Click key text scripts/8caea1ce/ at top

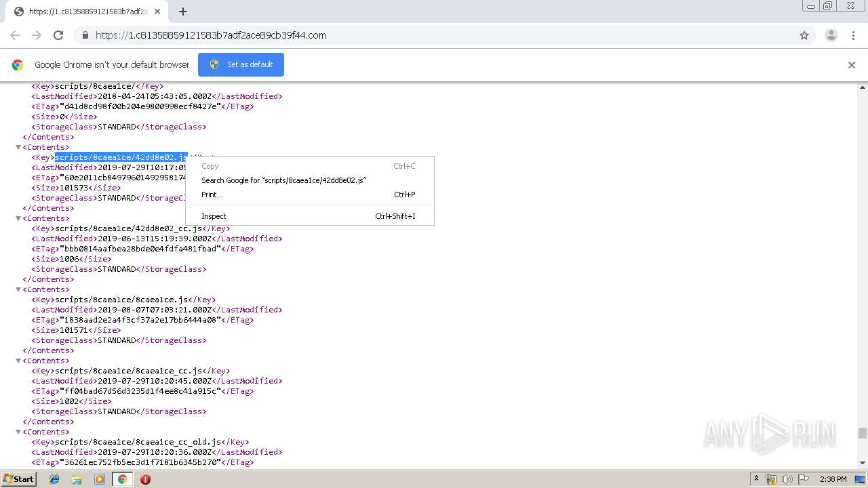(95, 86)
